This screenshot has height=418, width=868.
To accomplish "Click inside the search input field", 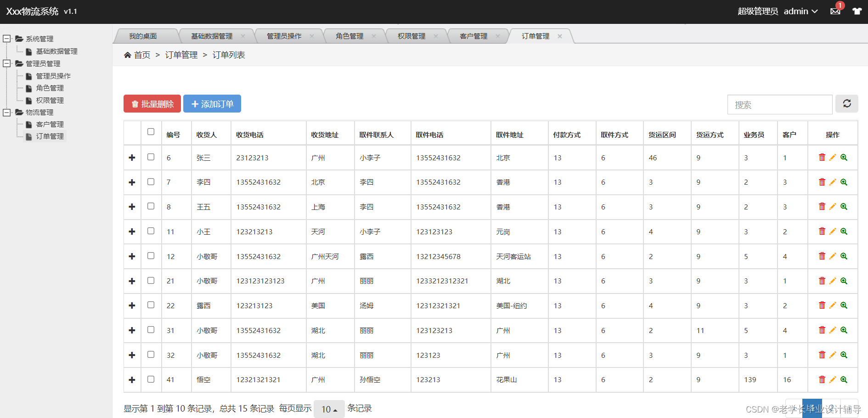I will [779, 104].
